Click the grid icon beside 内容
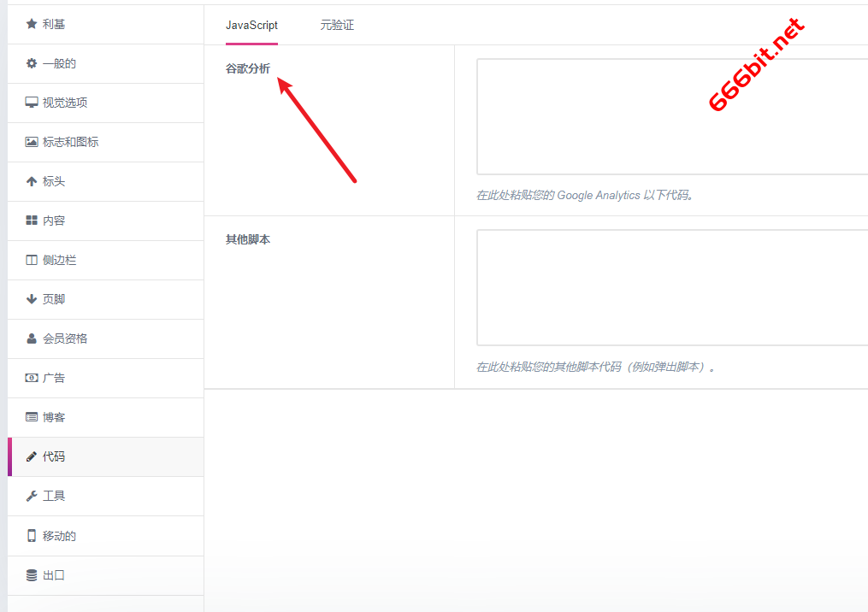868x612 pixels. point(32,221)
